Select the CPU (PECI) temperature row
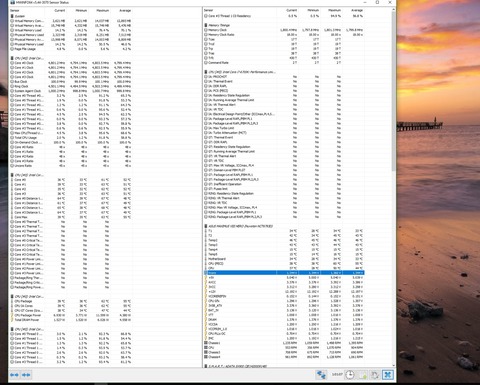 point(284,263)
